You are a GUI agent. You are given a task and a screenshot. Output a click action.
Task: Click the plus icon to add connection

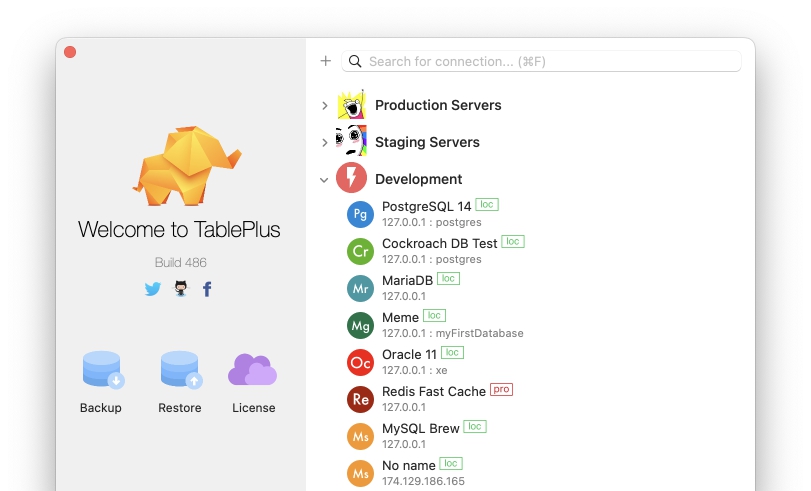point(325,61)
